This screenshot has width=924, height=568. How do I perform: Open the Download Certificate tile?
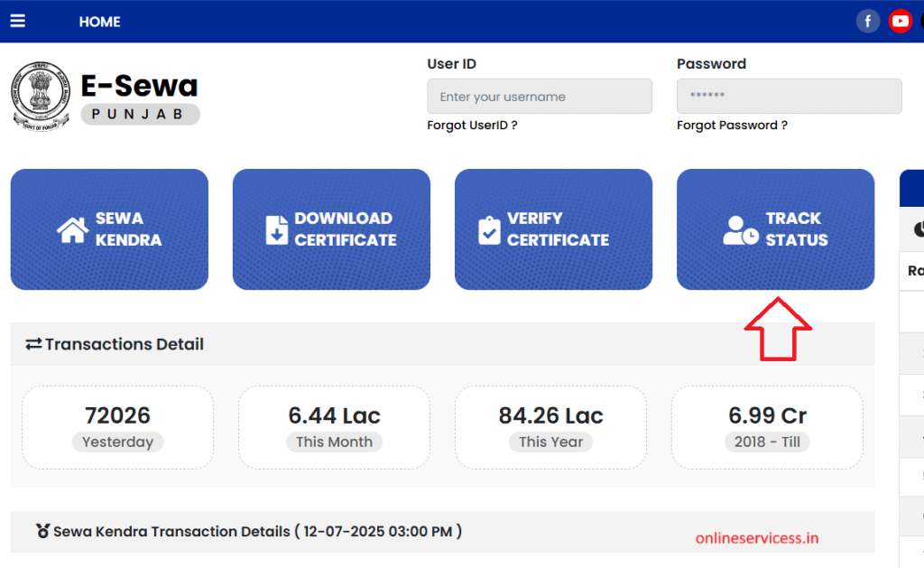[x=331, y=229]
